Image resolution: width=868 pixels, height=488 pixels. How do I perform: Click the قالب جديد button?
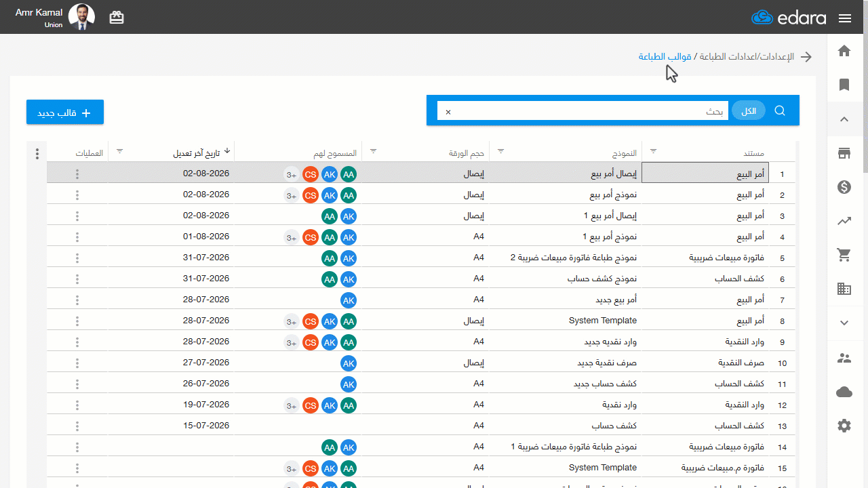click(x=65, y=113)
